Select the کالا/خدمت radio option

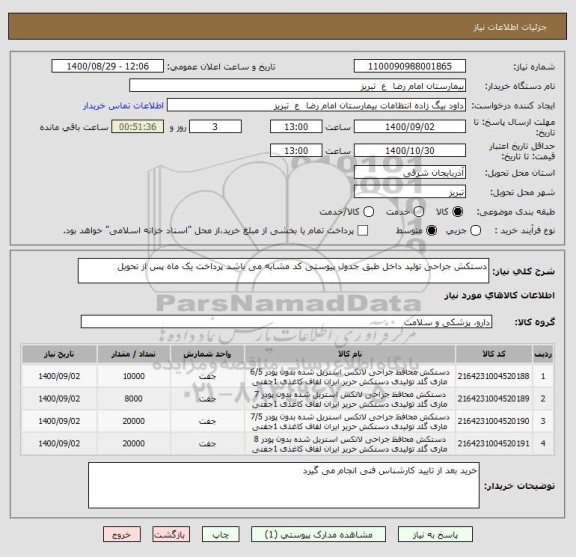click(x=368, y=212)
